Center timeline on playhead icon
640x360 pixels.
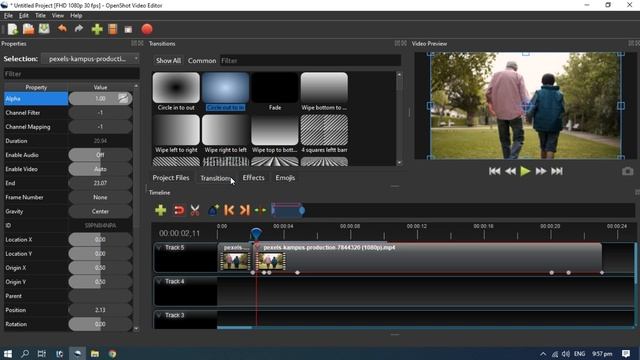click(260, 210)
